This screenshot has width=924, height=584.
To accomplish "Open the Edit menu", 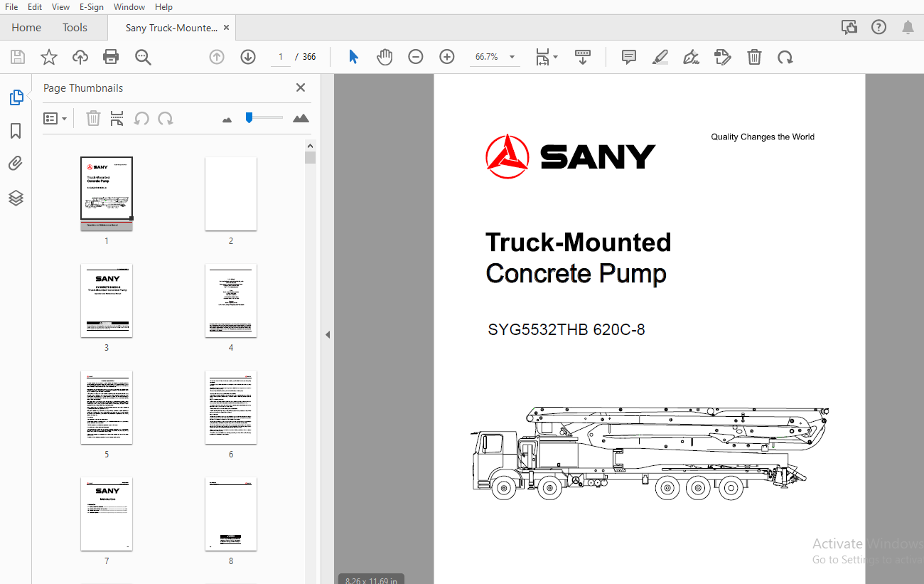I will pos(35,6).
